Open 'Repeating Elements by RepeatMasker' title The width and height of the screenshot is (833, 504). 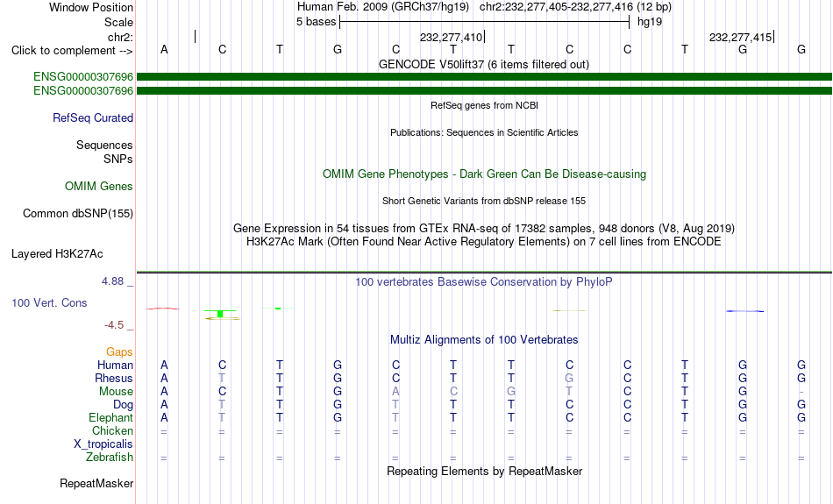(x=484, y=472)
